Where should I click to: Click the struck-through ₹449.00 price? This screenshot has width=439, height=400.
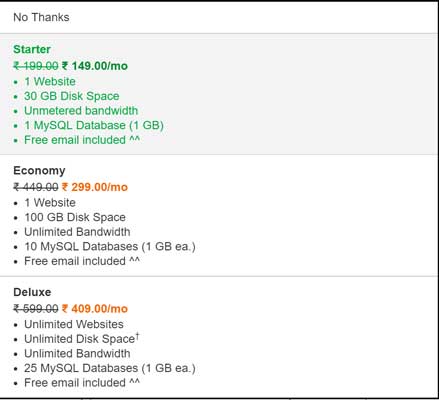[x=36, y=187]
